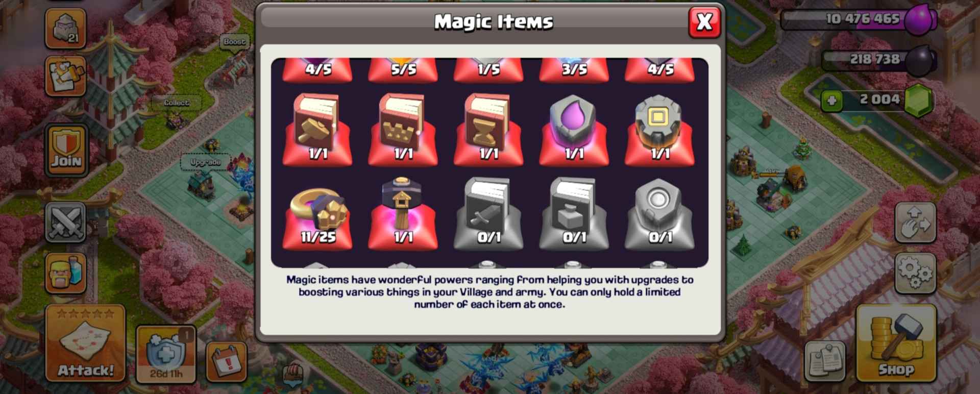Open the crossed swords battle log
This screenshot has height=394, width=980.
(x=66, y=222)
